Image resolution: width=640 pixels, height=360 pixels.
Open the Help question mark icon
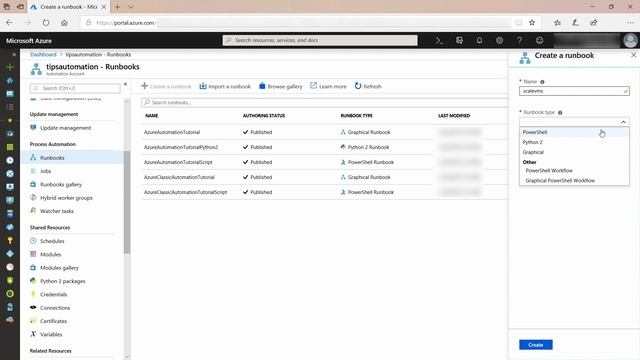(x=519, y=40)
